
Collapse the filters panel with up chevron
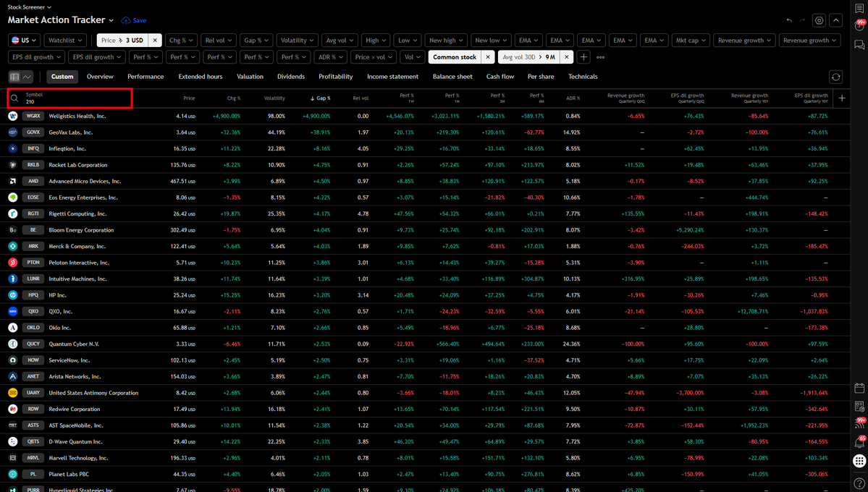click(836, 20)
